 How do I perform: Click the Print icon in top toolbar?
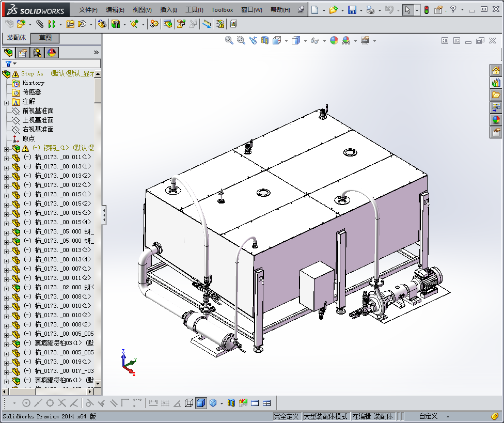[x=370, y=10]
